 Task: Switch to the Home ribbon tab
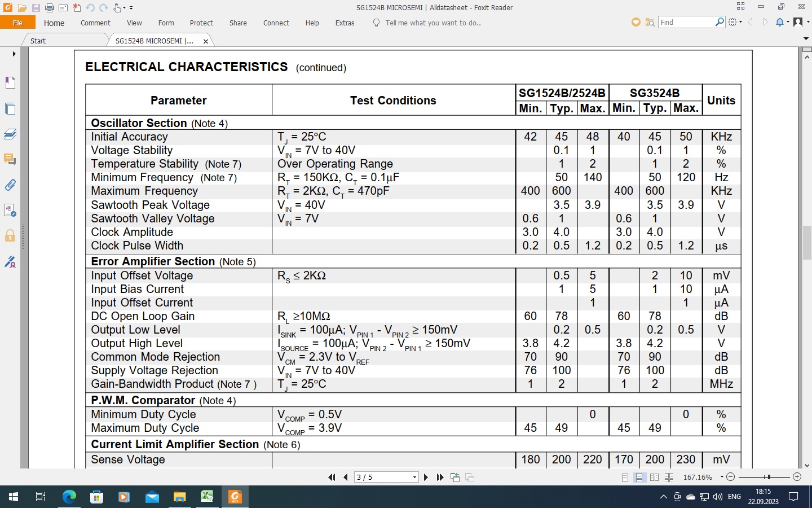click(54, 23)
